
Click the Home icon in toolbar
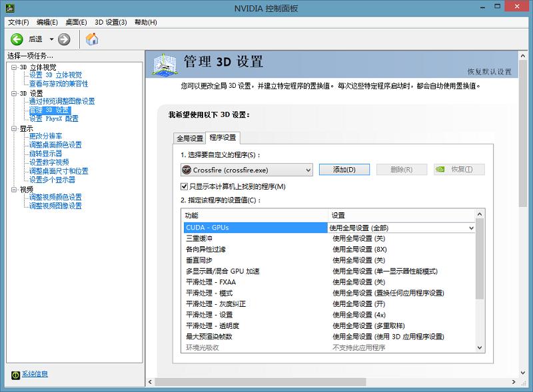pos(93,39)
